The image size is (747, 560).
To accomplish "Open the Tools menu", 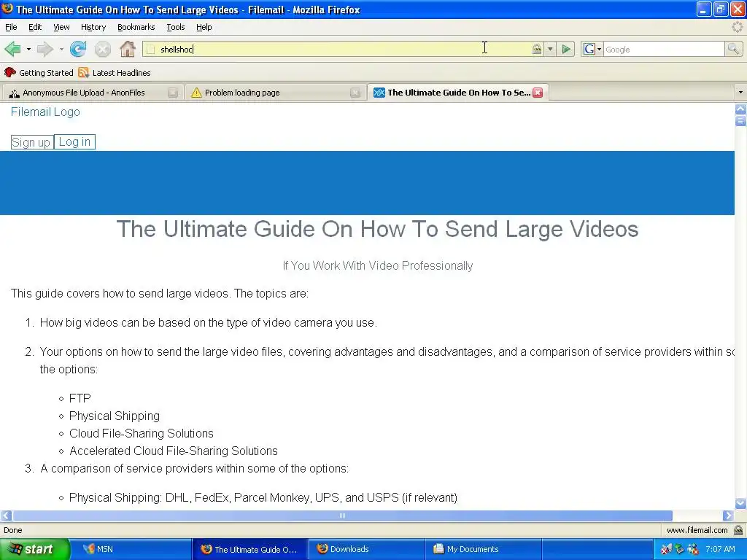I will [x=176, y=27].
